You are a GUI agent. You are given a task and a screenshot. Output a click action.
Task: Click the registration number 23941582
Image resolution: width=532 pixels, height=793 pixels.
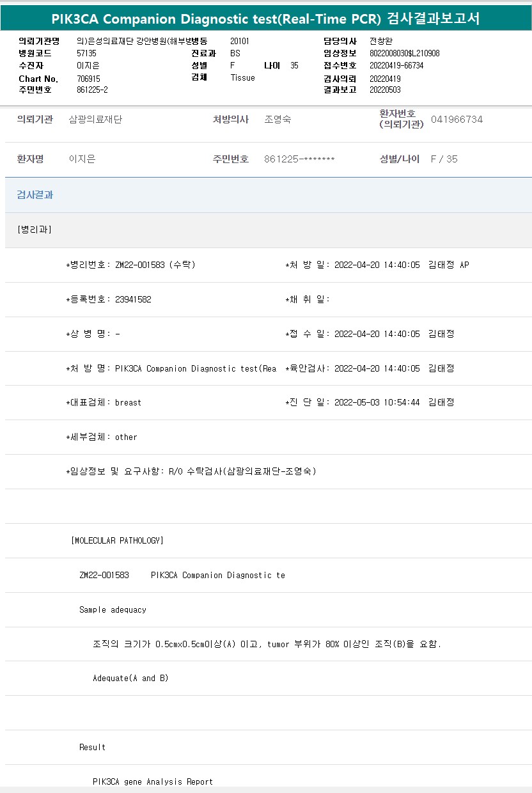(133, 299)
